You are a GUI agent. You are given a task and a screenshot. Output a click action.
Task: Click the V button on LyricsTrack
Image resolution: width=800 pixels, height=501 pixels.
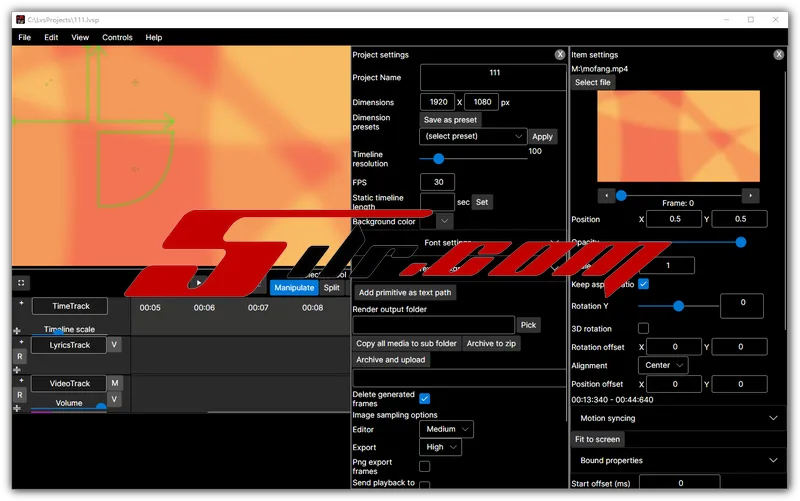point(115,345)
